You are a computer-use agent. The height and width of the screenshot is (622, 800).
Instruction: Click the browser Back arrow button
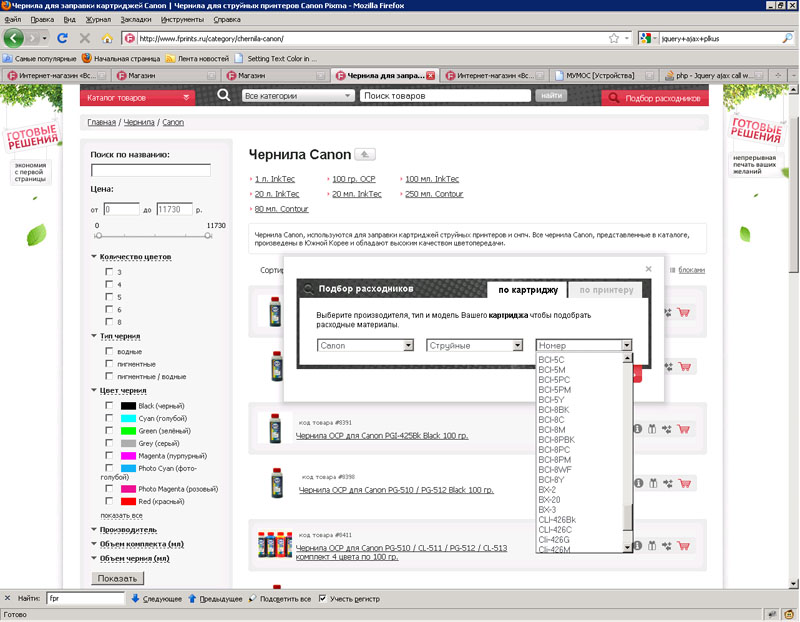(x=13, y=38)
